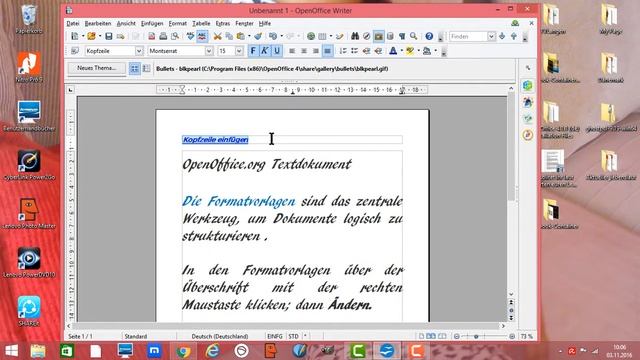The height and width of the screenshot is (360, 640).
Task: Align text right
Action: (316, 51)
